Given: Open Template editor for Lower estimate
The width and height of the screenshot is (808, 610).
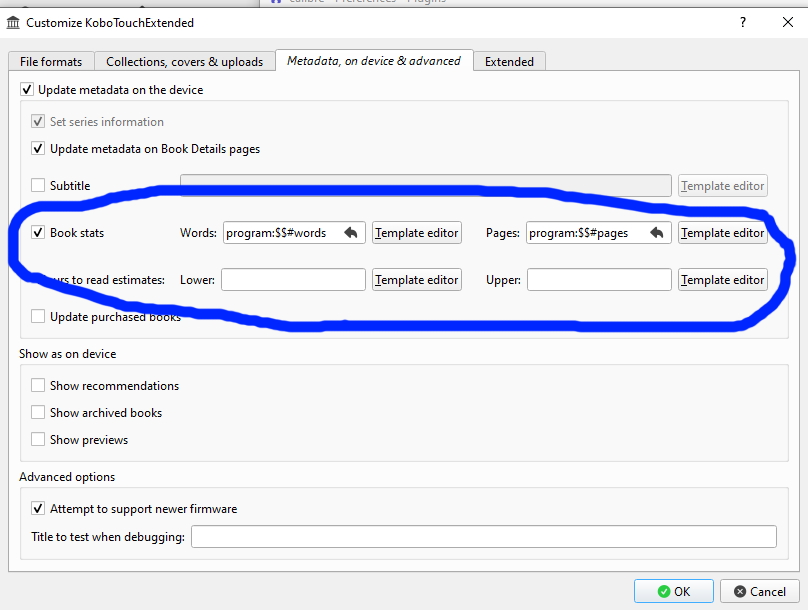Looking at the screenshot, I should click(x=416, y=280).
